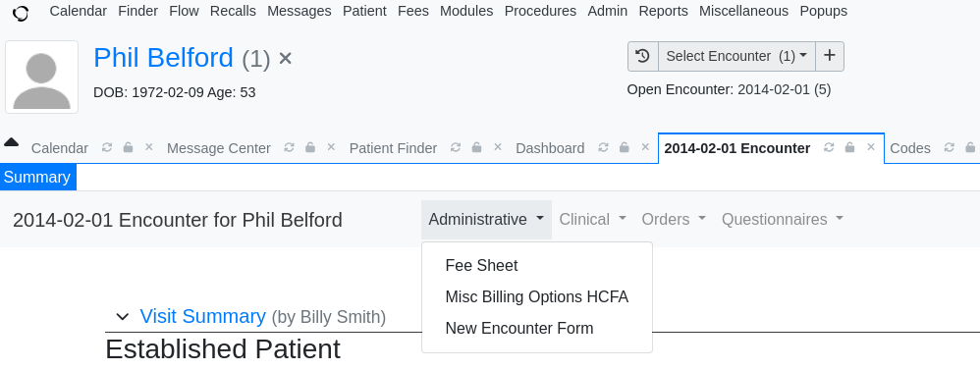Collapse the Visit Summary chevron
Viewport: 980px width, 370px height.
coord(123,317)
